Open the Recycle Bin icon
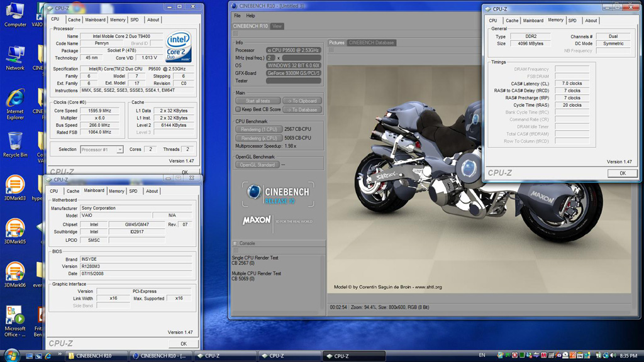Image resolution: width=644 pixels, height=362 pixels. tap(15, 142)
